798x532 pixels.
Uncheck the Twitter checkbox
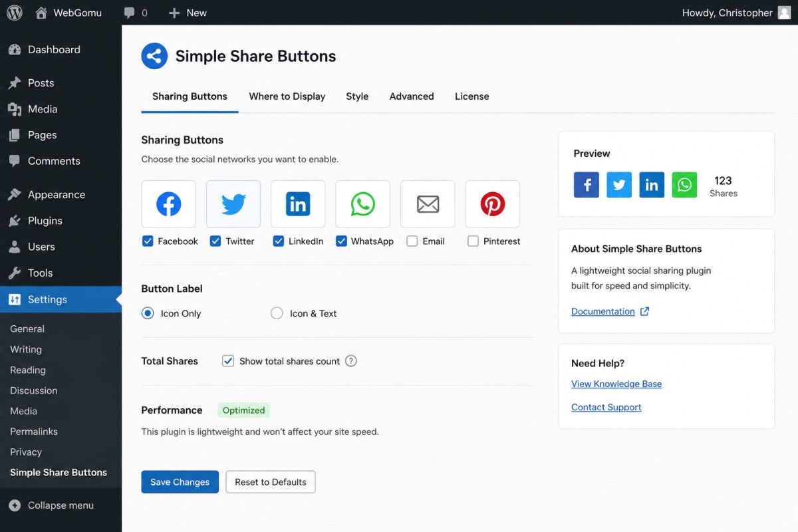point(215,241)
